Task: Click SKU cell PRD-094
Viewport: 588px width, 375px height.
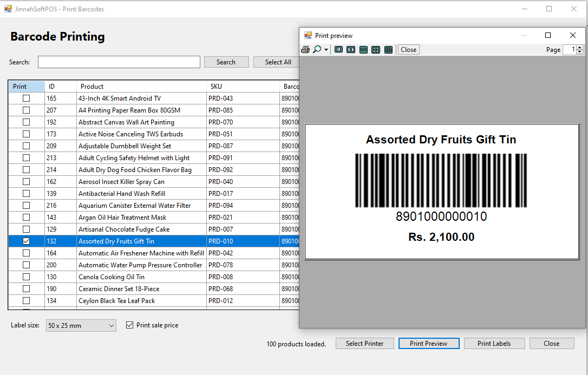Action: (x=243, y=206)
